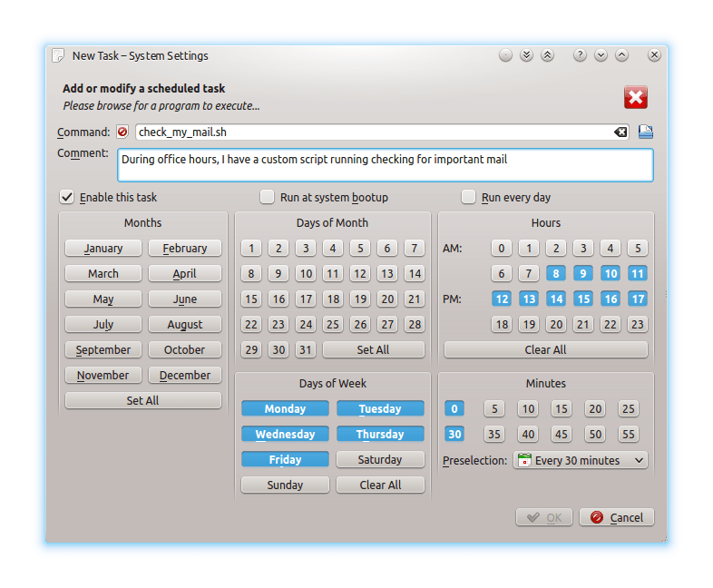The image size is (713, 588).
Task: Click the Cancel button
Action: [617, 517]
